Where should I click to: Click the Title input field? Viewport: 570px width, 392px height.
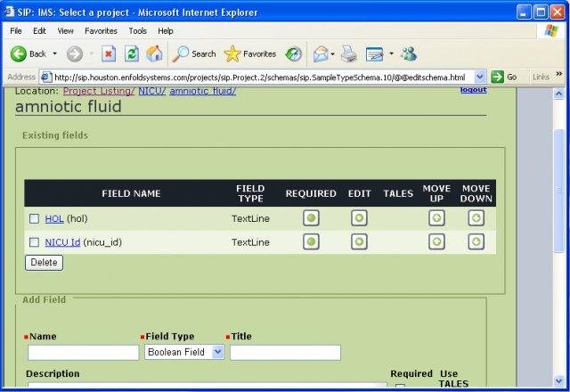point(285,353)
